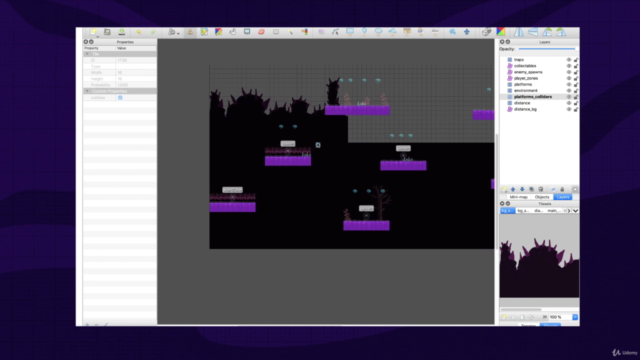Viewport: 640px width, 360px height.
Task: Toggle visibility of environment layer
Action: tap(569, 91)
